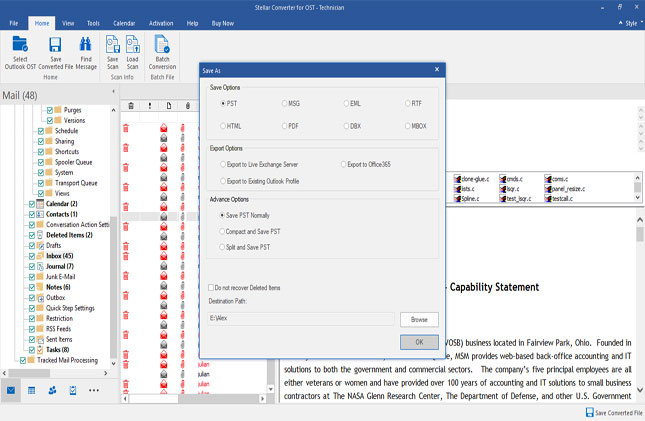
Task: Click folder tree scroll up arrow
Action: 114,110
